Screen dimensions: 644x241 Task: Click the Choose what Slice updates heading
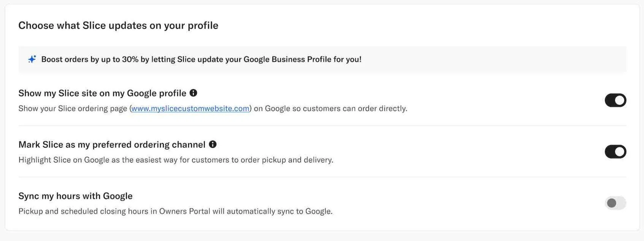[118, 26]
